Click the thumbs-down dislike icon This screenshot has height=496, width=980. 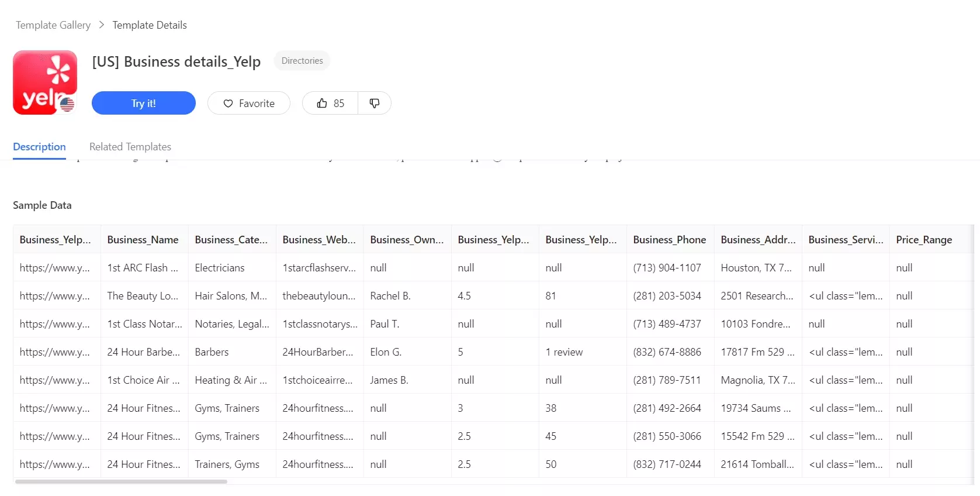tap(375, 104)
